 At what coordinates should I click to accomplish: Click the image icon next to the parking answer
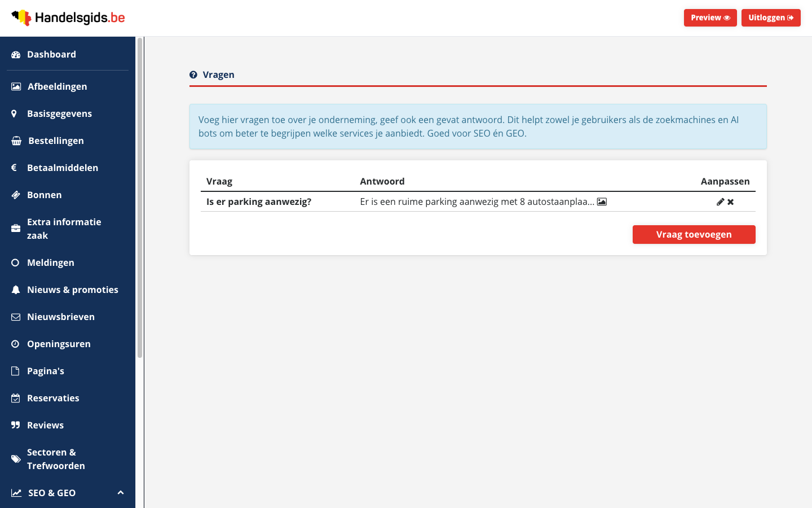coord(602,202)
